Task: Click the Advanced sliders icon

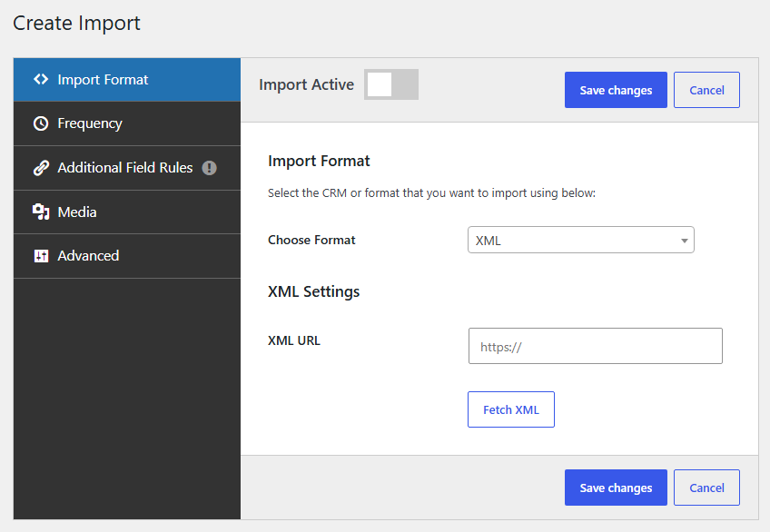Action: (41, 256)
